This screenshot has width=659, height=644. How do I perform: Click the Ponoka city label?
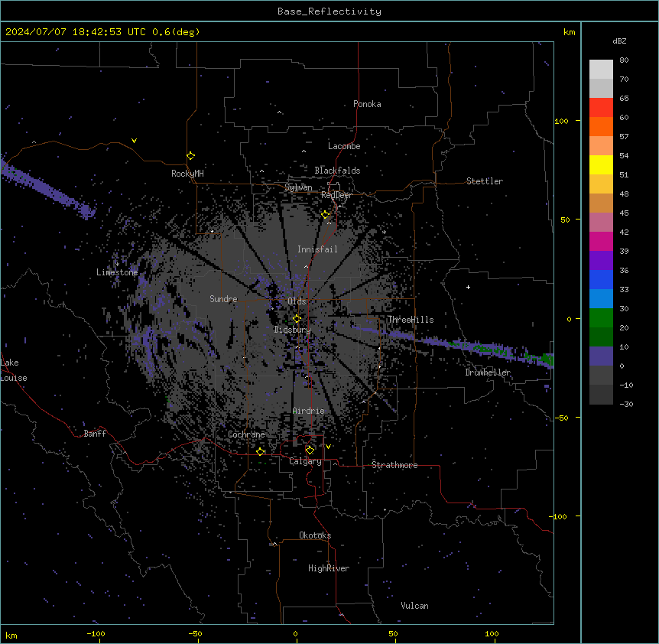367,104
